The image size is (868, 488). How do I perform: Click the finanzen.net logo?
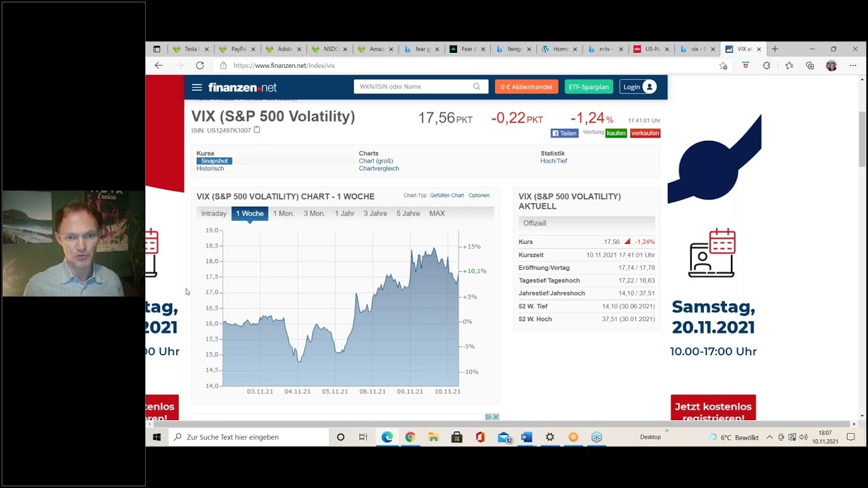[x=242, y=87]
